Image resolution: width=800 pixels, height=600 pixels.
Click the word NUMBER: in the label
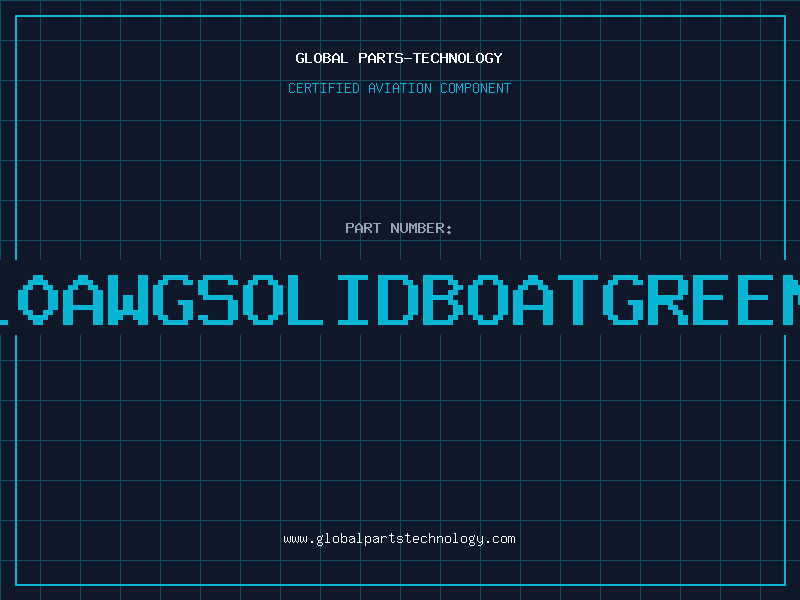421,228
